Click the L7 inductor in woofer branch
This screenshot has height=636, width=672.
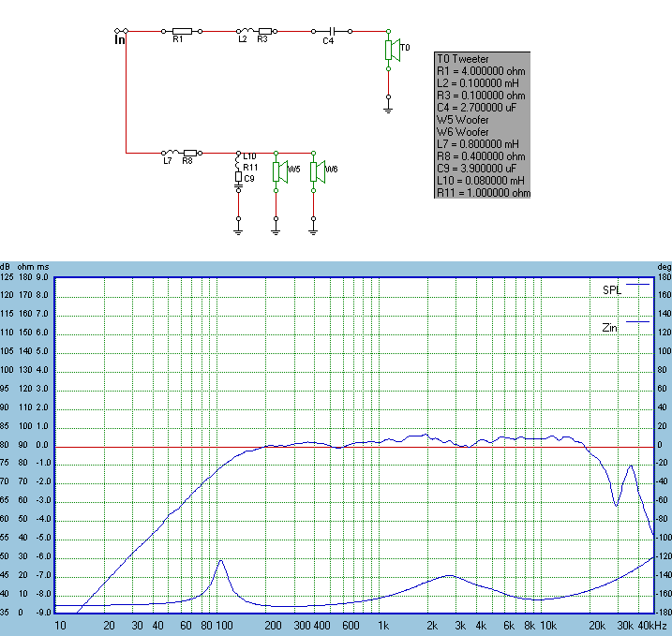169,152
